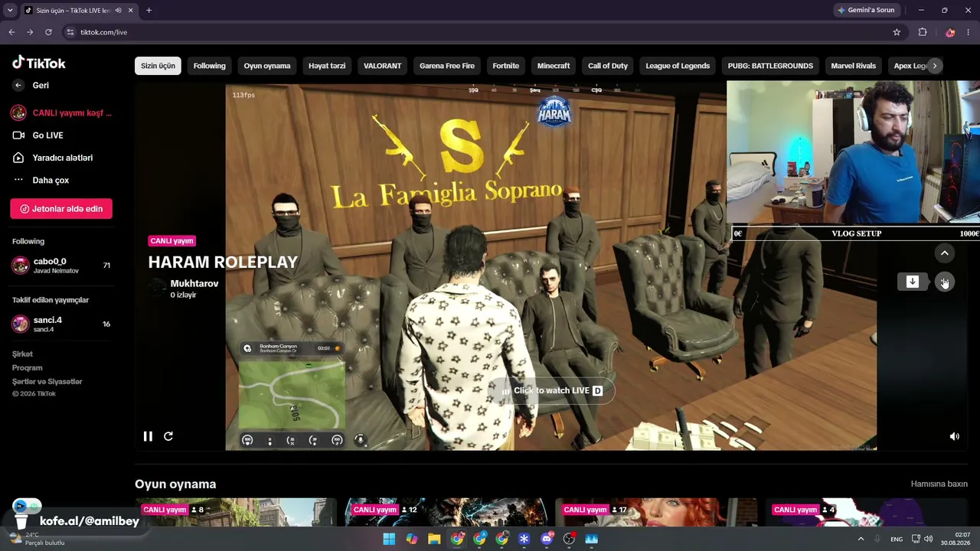Open the Windows Start menu
This screenshot has height=551, width=980.
tap(389, 540)
